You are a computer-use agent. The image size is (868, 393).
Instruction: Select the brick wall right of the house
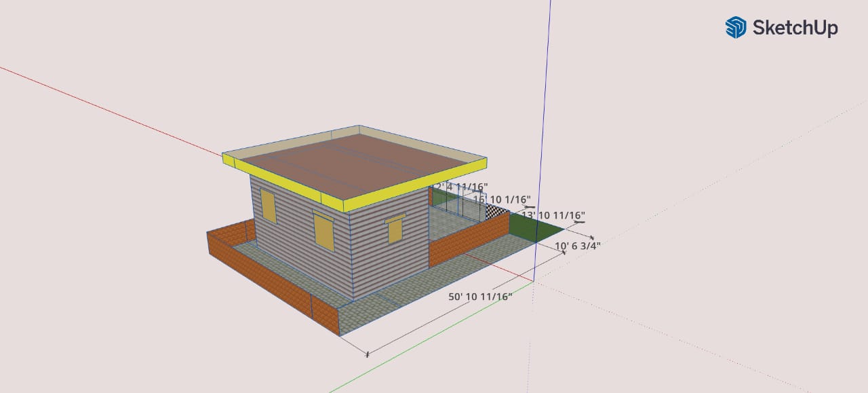(x=468, y=242)
